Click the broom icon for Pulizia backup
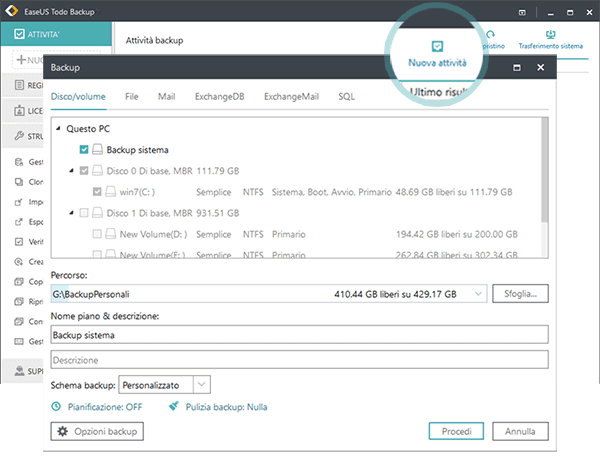 point(174,406)
